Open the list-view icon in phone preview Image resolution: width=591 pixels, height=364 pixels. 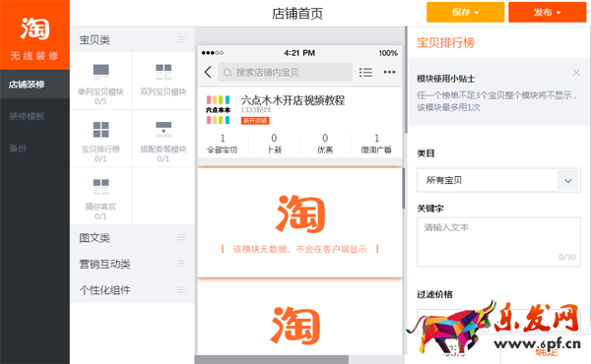point(365,72)
